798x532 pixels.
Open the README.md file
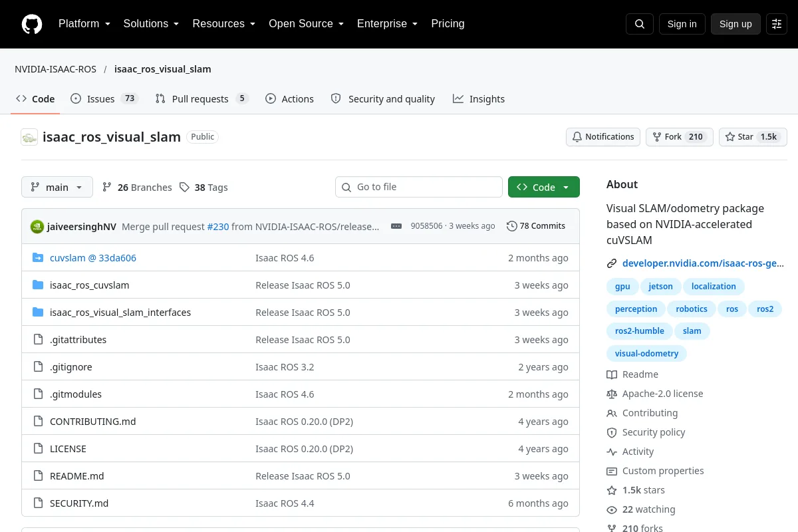(77, 476)
